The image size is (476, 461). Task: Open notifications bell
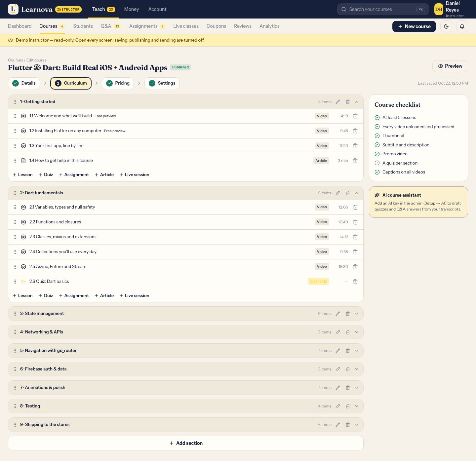[x=462, y=26]
